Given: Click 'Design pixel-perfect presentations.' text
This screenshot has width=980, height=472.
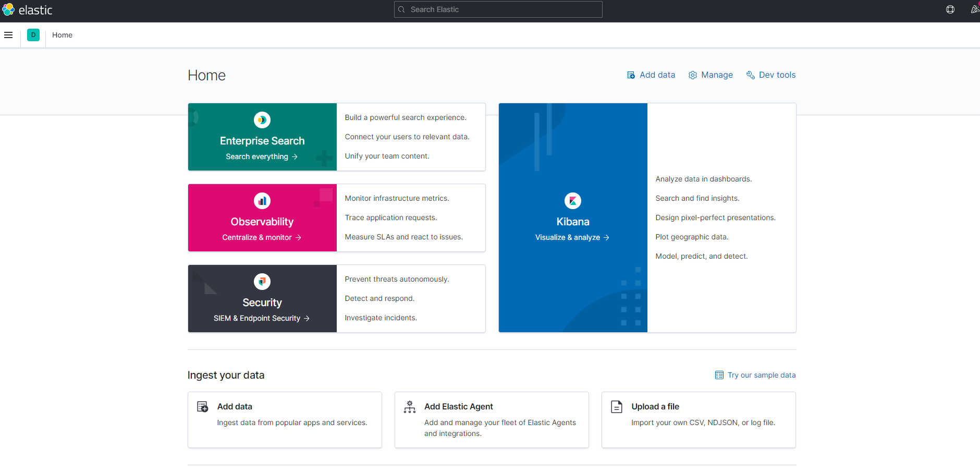Looking at the screenshot, I should (x=716, y=217).
